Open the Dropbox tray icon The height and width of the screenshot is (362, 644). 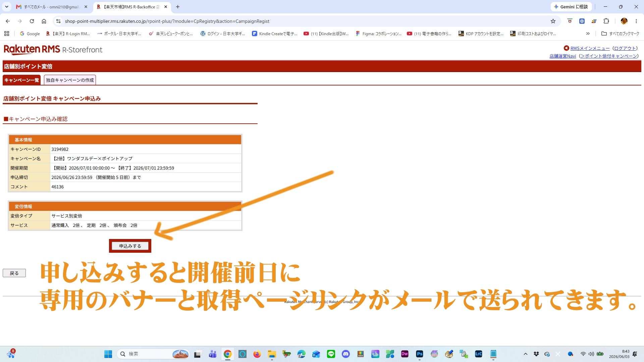coord(536,354)
